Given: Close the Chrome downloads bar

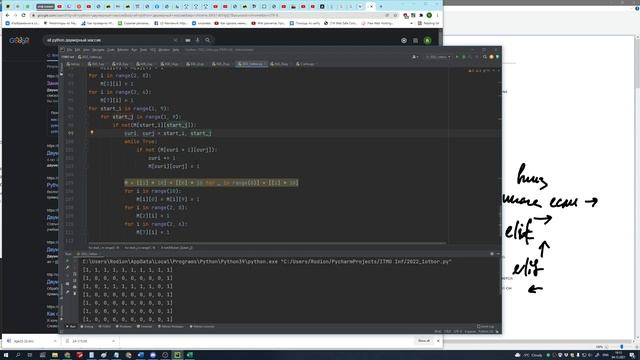Looking at the screenshot, I should pyautogui.click(x=438, y=340).
